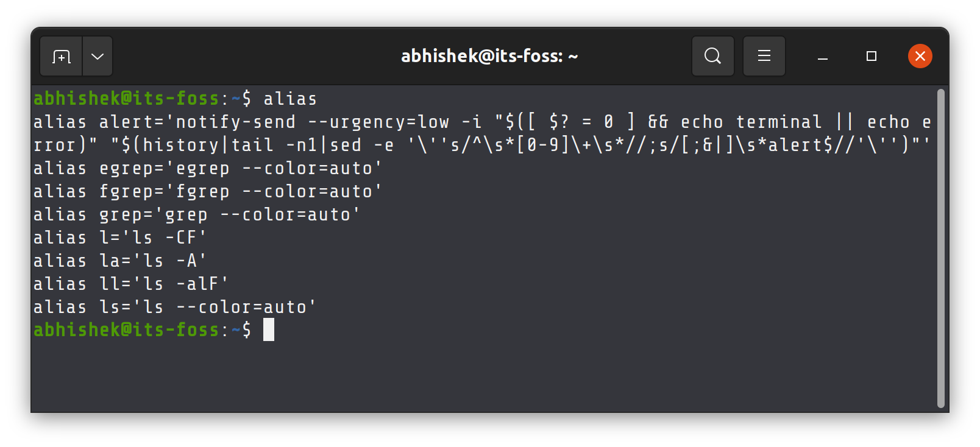Click the alias ls='ls --color=auto' line

pyautogui.click(x=174, y=308)
